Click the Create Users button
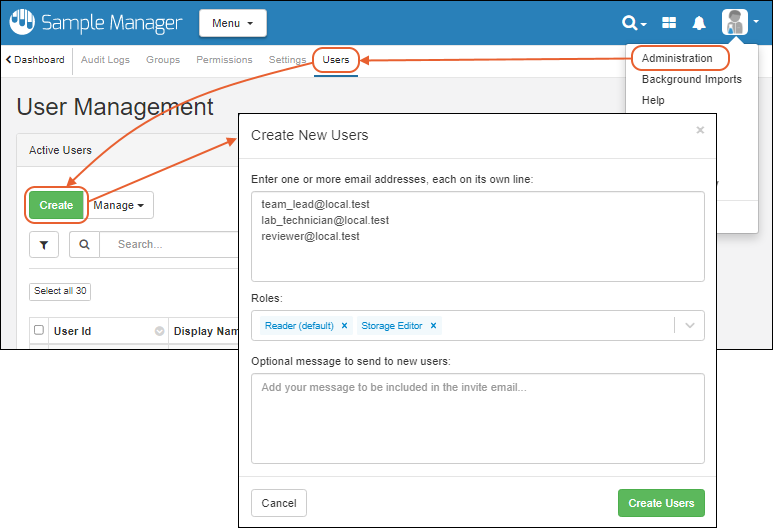Screen dimensions: 773x528 661,503
